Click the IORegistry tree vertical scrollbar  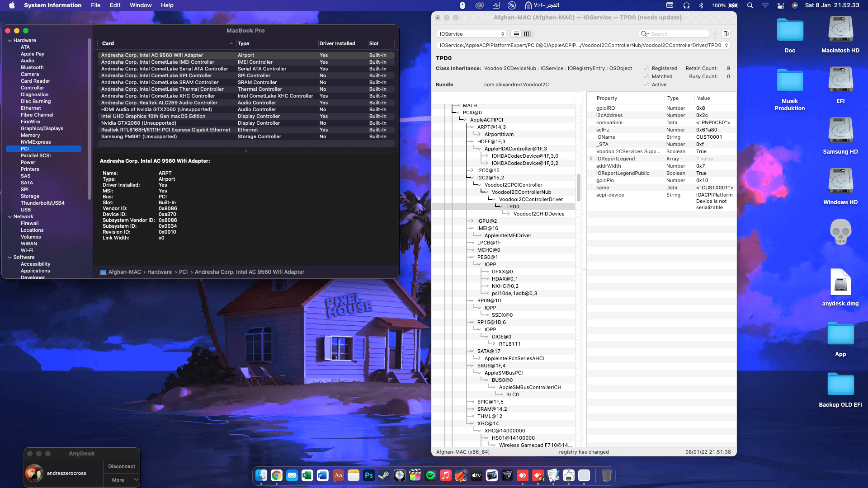click(579, 188)
